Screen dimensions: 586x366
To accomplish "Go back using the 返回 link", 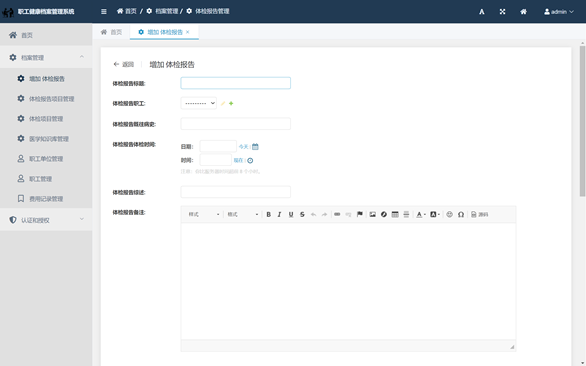I will [x=124, y=64].
